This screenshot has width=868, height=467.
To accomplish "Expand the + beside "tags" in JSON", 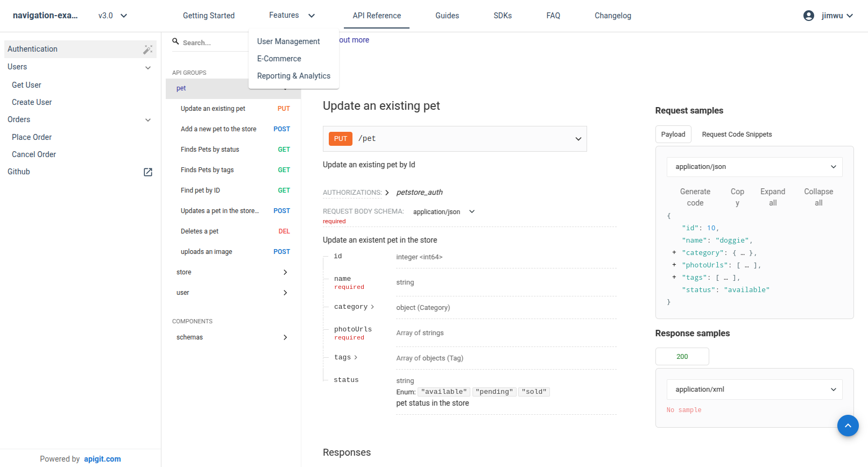I will point(674,277).
